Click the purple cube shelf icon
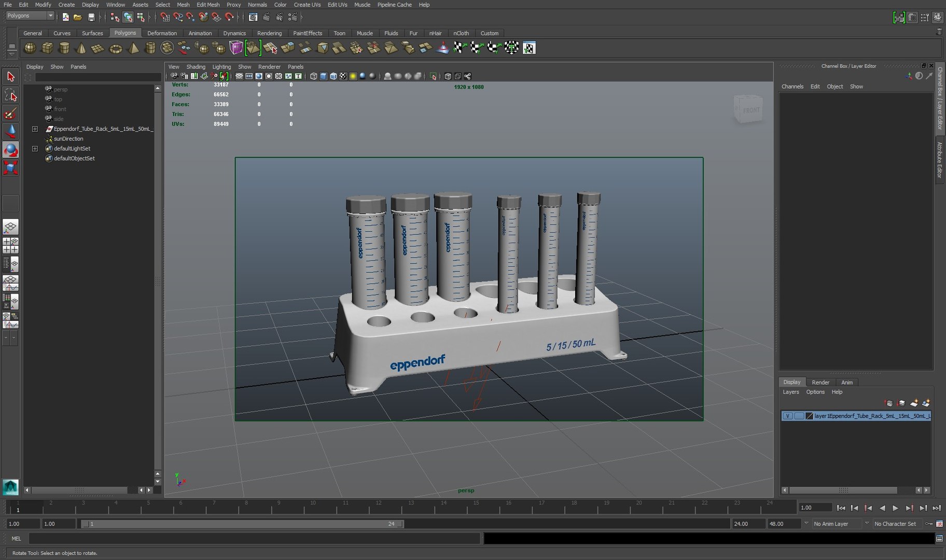 [236, 48]
